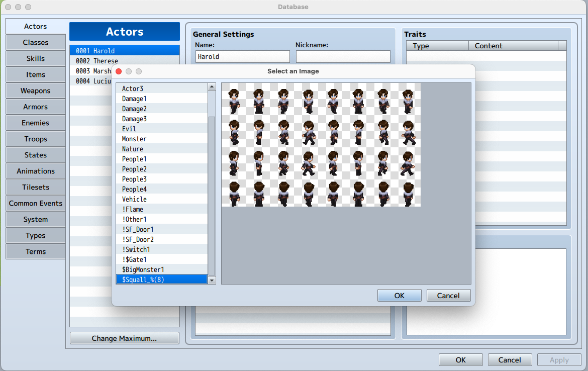The width and height of the screenshot is (588, 371).
Task: Choose !SF_Door2 in the list
Action: click(x=162, y=239)
